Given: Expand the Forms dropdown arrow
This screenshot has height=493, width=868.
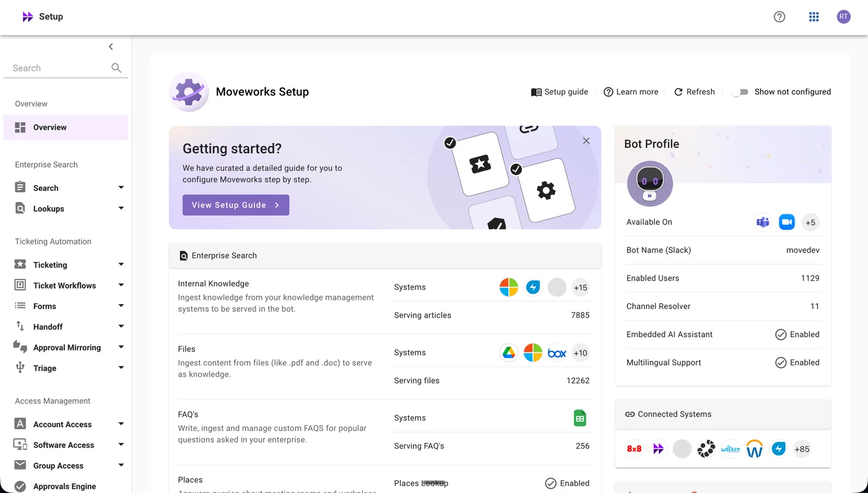Looking at the screenshot, I should click(121, 306).
